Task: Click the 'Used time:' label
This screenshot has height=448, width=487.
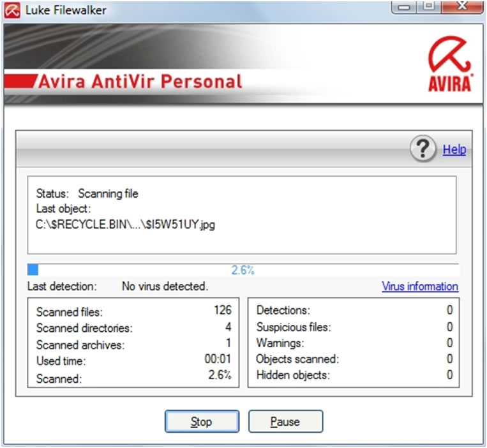Action: pos(61,361)
